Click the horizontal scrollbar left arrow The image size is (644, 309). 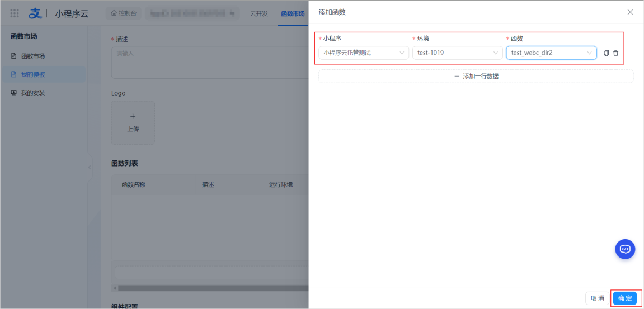coord(115,288)
